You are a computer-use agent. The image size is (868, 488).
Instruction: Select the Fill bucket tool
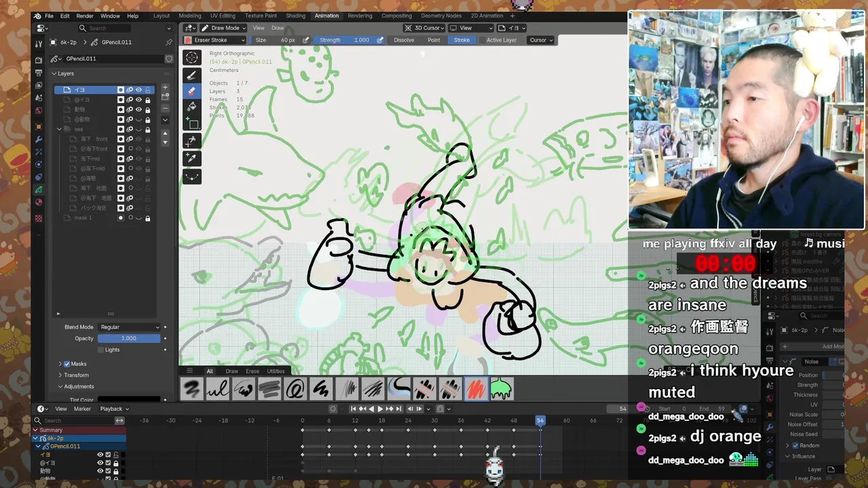click(x=192, y=107)
